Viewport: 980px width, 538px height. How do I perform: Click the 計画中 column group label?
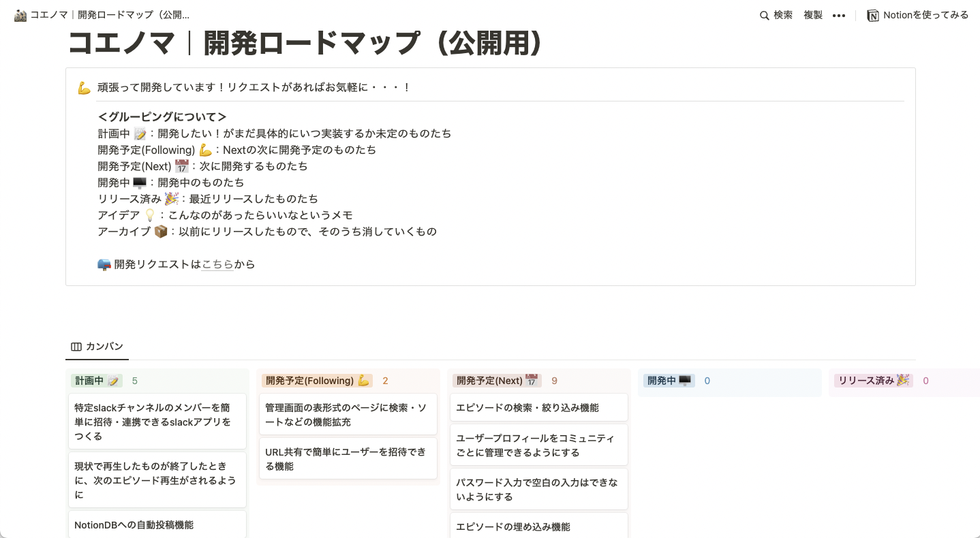97,381
